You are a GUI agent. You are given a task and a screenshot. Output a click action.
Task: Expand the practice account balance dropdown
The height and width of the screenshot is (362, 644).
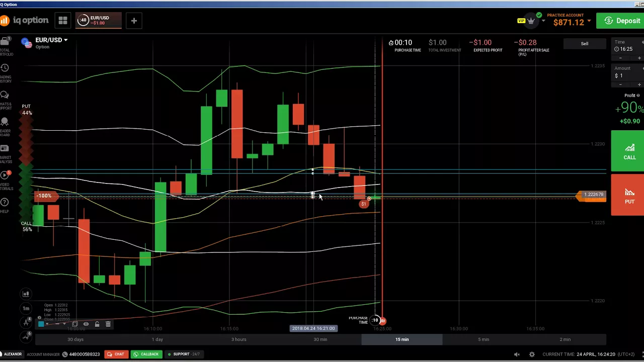[589, 22]
